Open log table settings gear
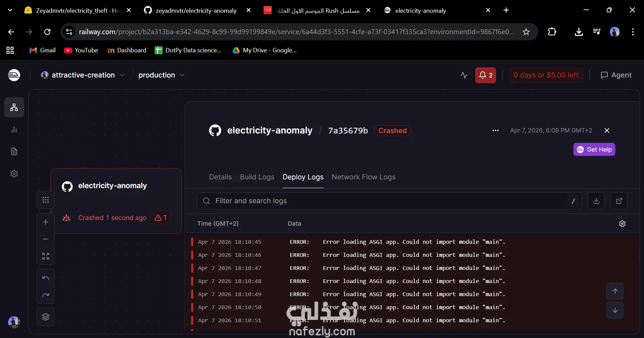Viewport: 644px width, 338px height. tap(622, 224)
